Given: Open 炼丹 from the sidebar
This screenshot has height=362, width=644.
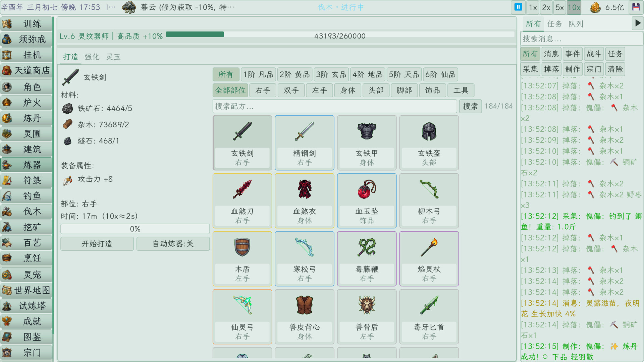Looking at the screenshot, I should point(26,118).
